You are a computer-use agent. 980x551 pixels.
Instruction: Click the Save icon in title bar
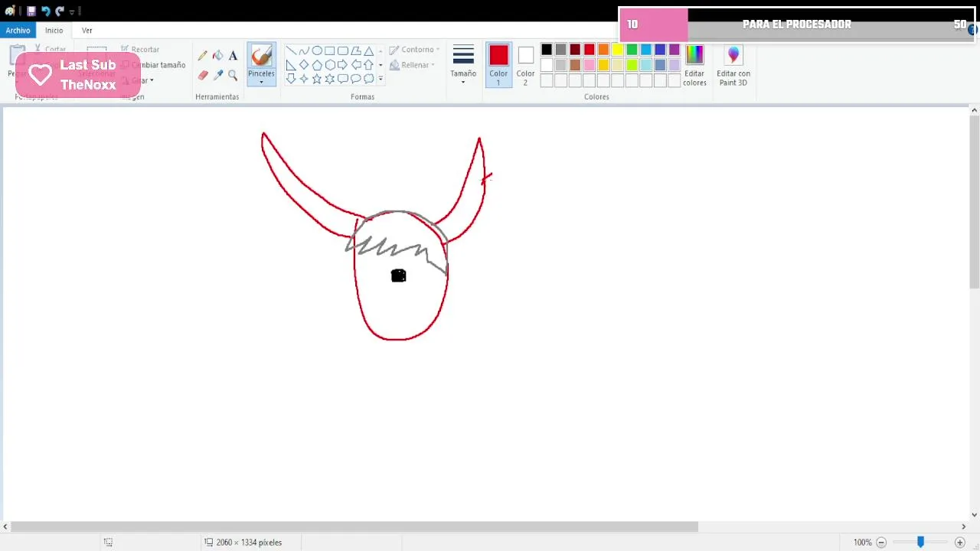(x=31, y=11)
